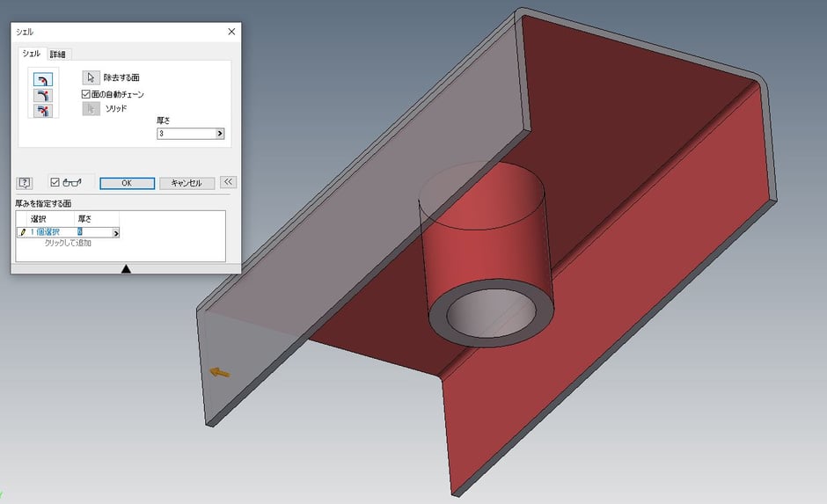Collapse the panel with the black triangle
The image size is (827, 504).
click(126, 269)
